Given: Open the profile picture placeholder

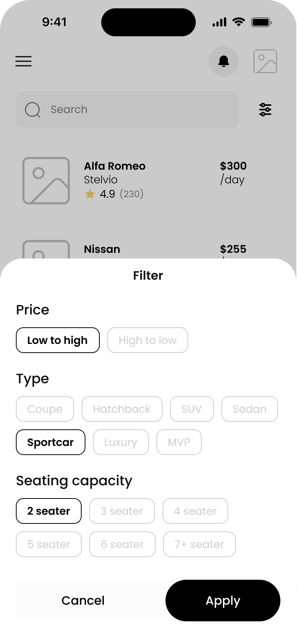Looking at the screenshot, I should point(265,61).
